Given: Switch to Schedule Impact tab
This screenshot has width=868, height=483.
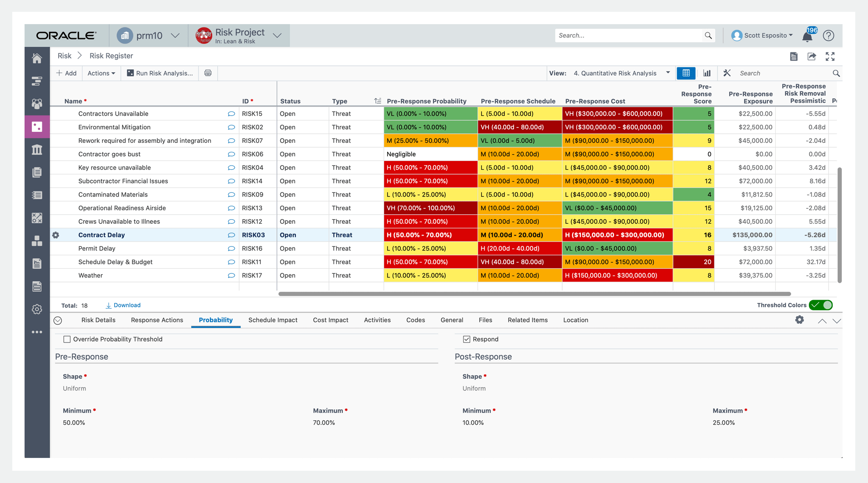Looking at the screenshot, I should pos(273,320).
